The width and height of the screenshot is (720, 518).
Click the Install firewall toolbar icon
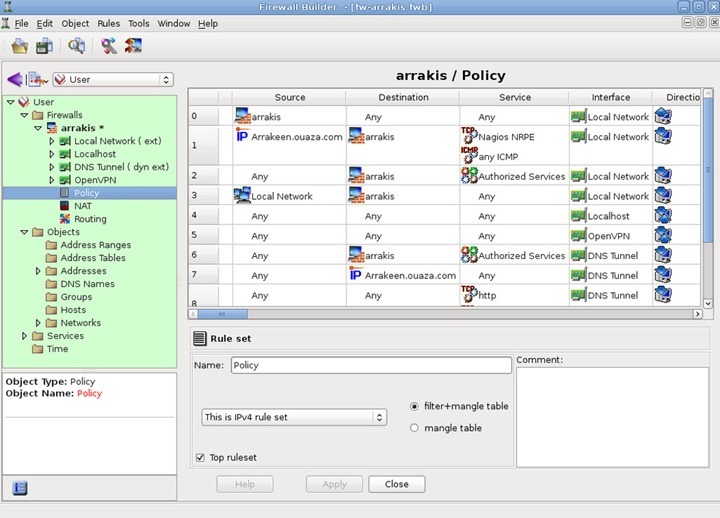tap(133, 46)
